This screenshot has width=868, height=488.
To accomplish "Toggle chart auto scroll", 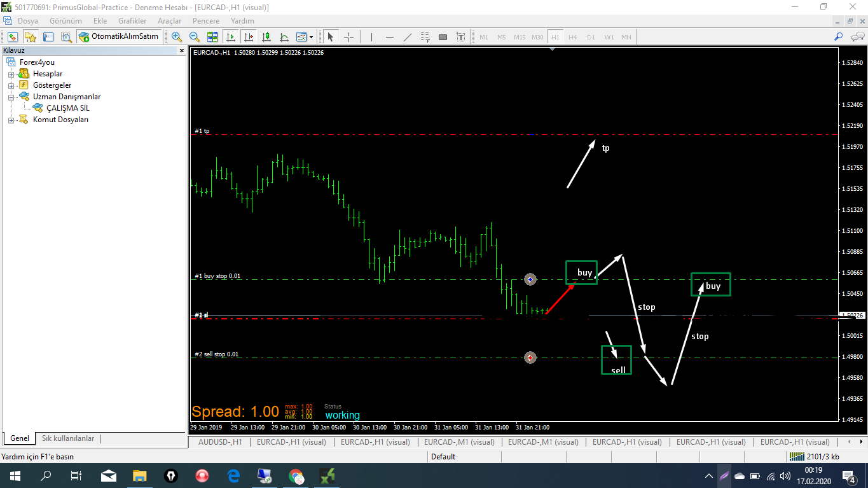I will [231, 37].
